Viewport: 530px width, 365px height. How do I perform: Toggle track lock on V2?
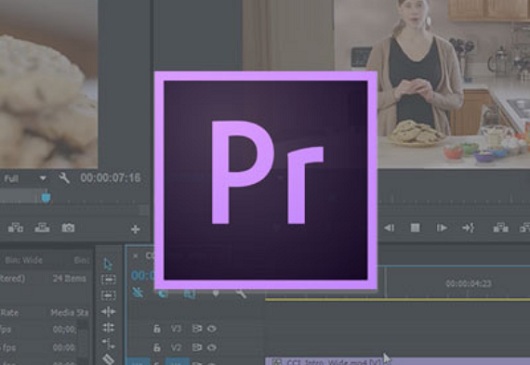click(x=156, y=347)
